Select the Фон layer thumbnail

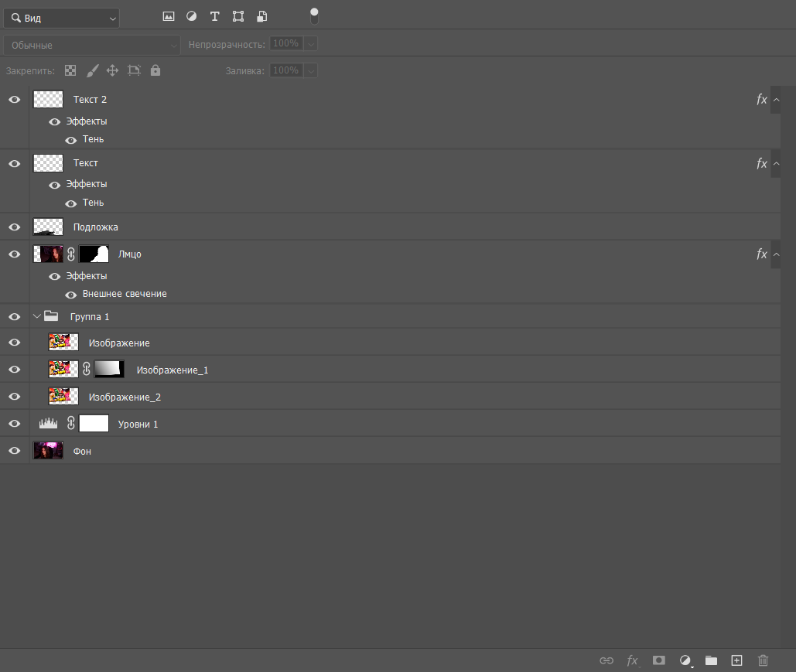[48, 450]
